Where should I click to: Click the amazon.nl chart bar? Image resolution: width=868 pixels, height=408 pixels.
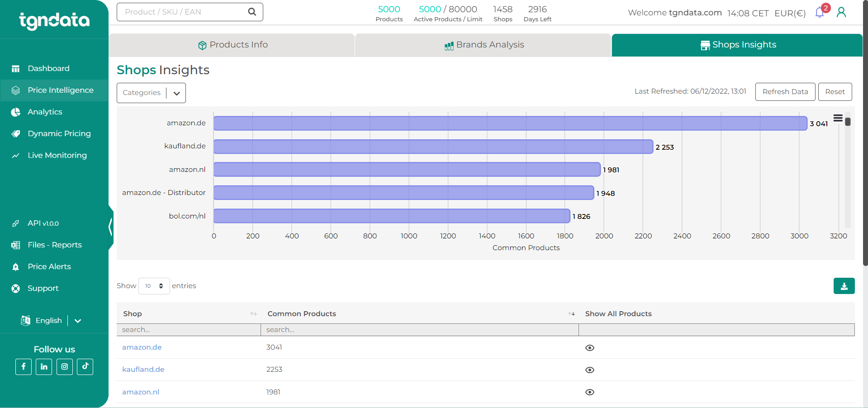click(x=407, y=170)
